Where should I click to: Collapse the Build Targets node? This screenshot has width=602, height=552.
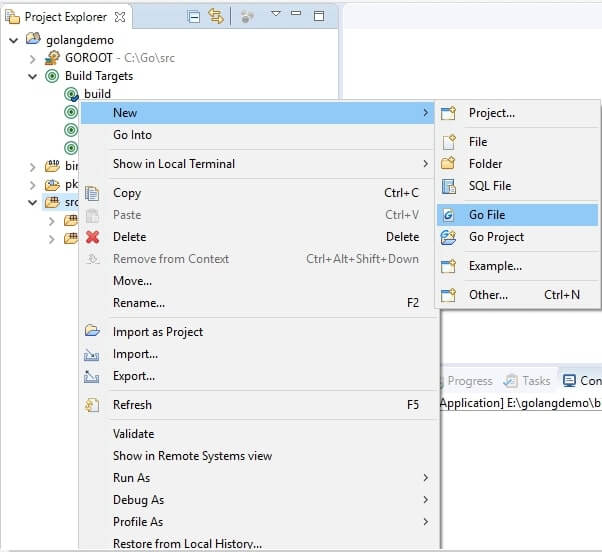tap(33, 77)
